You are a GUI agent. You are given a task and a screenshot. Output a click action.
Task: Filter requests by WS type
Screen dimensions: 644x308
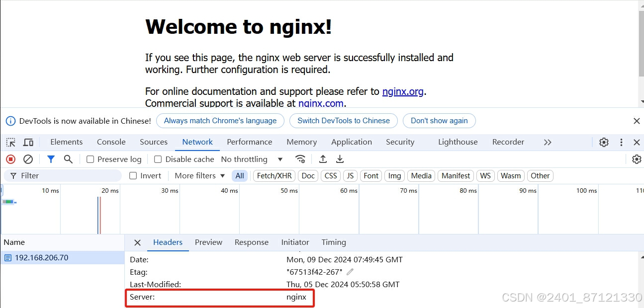[x=485, y=176]
